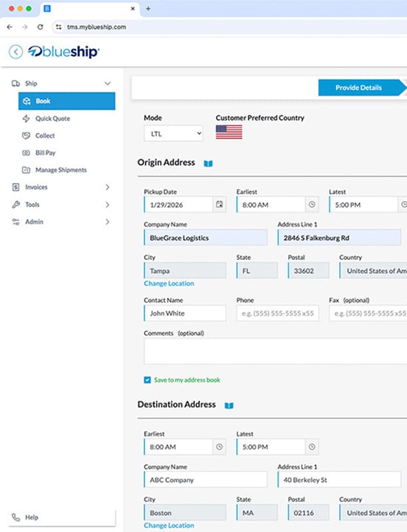
Task: Open Help at the sidebar bottom
Action: click(x=31, y=517)
